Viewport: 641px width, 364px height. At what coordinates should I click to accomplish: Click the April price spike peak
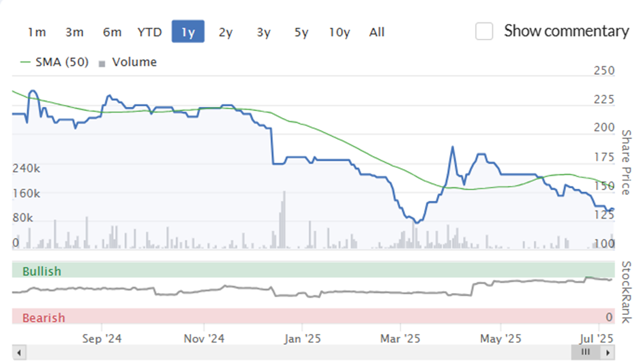tap(453, 147)
